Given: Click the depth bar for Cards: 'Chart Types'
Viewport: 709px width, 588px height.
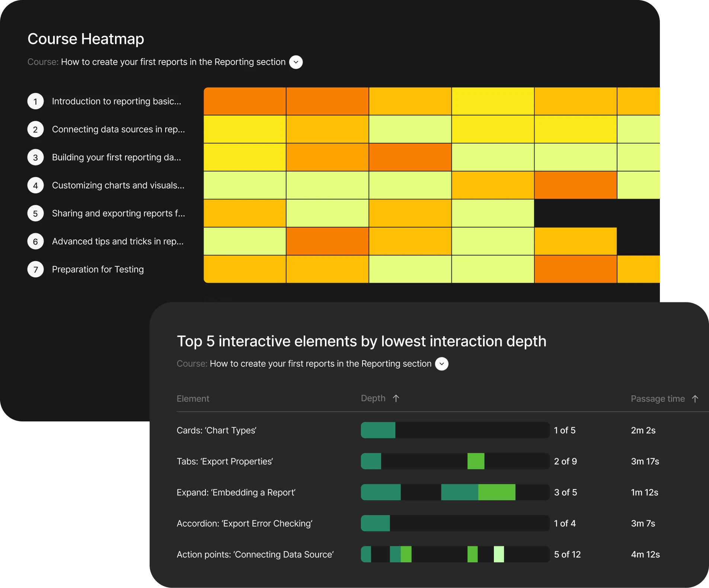Looking at the screenshot, I should tap(455, 430).
